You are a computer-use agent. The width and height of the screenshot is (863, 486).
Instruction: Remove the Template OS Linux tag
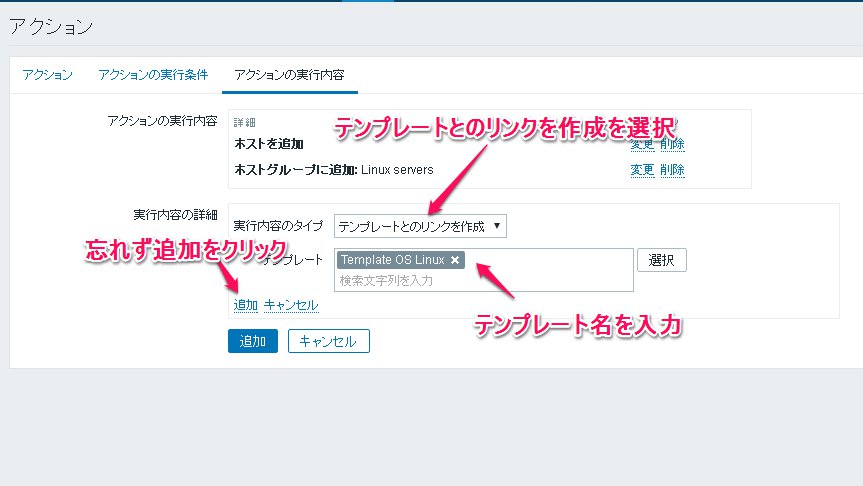pyautogui.click(x=455, y=260)
